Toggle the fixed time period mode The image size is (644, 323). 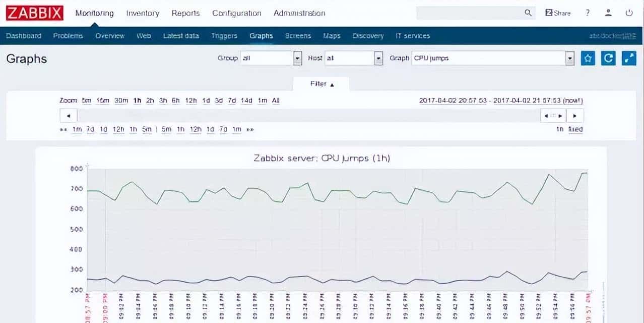coord(575,129)
